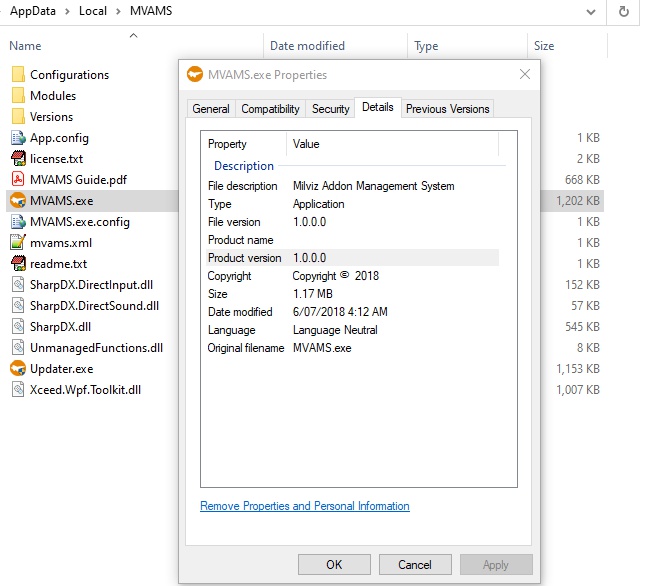648x586 pixels.
Task: Select the Updater.exe file name
Action: coord(62,369)
